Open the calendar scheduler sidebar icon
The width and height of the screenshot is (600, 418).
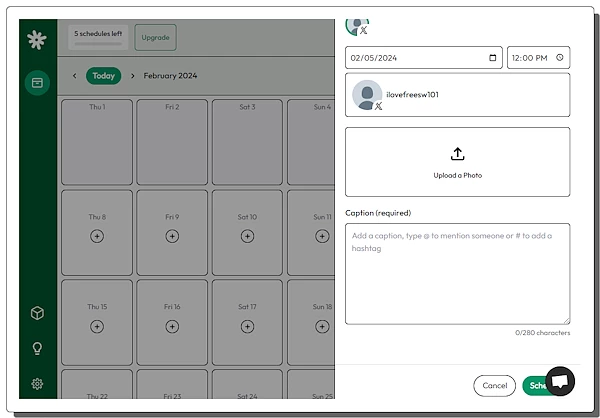pos(37,83)
